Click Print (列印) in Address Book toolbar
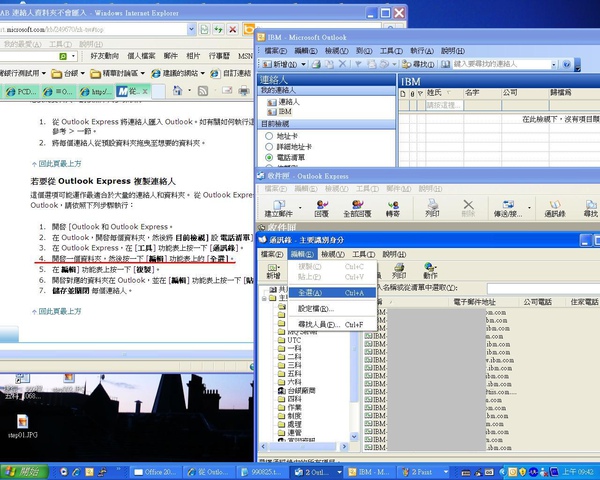This screenshot has height=480, width=600. coord(399,271)
